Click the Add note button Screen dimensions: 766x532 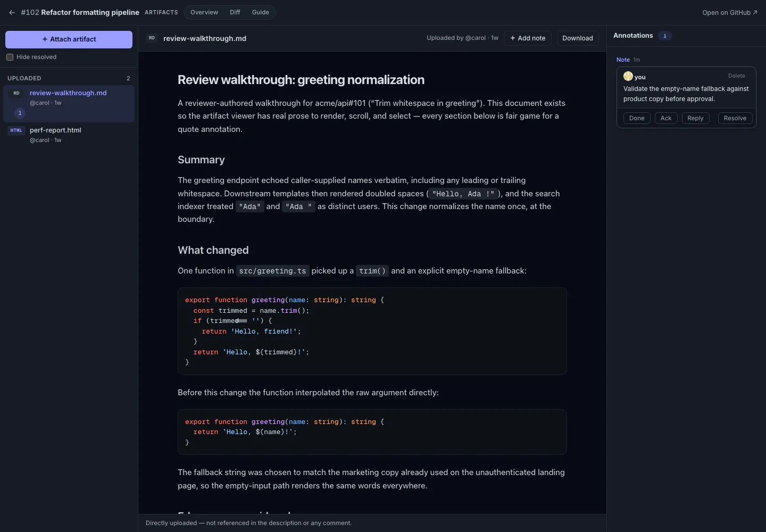click(x=528, y=38)
